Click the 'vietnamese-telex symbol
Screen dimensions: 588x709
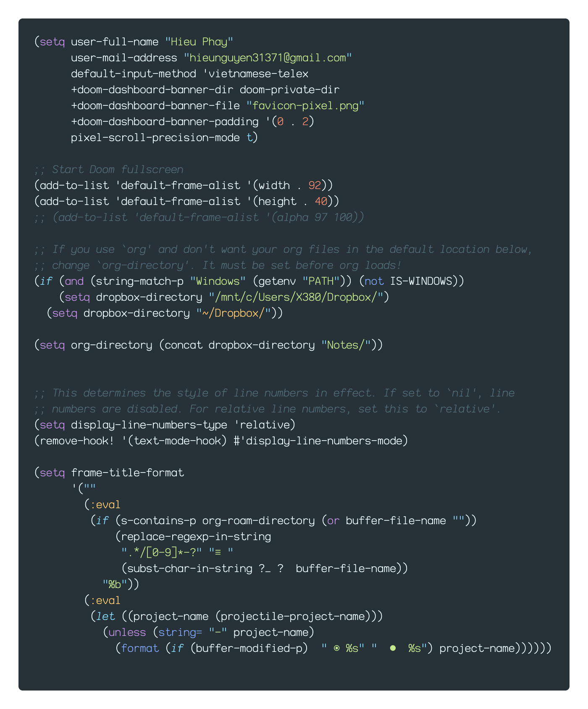[x=256, y=74]
